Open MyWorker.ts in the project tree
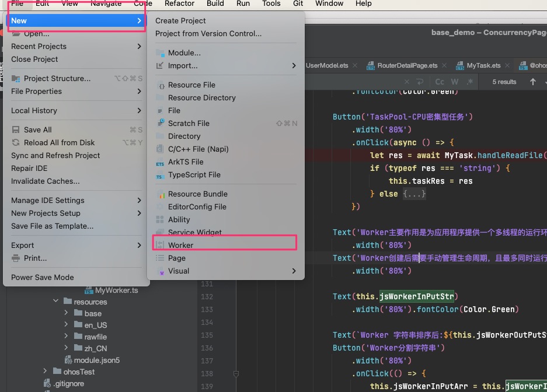Image resolution: width=547 pixels, height=392 pixels. pos(116,290)
